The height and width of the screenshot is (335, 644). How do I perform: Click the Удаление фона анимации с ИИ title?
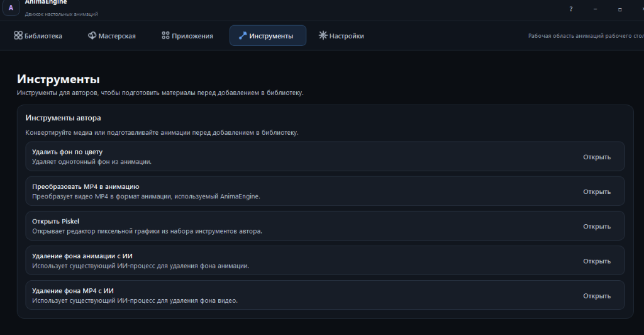(x=82, y=256)
